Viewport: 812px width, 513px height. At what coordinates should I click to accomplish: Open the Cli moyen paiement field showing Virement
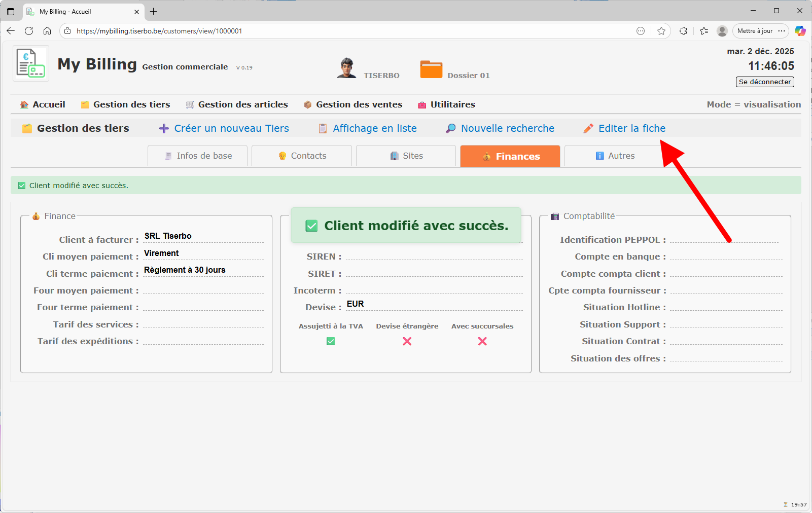(x=203, y=253)
